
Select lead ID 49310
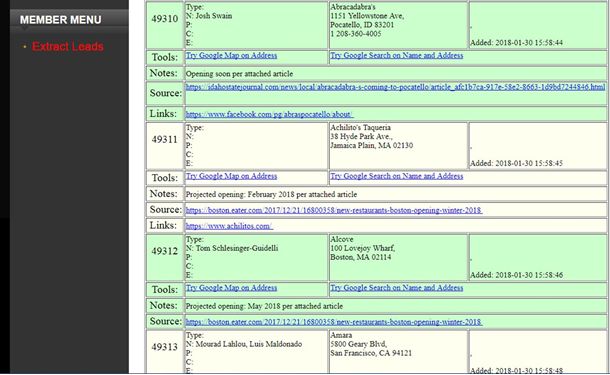(165, 19)
